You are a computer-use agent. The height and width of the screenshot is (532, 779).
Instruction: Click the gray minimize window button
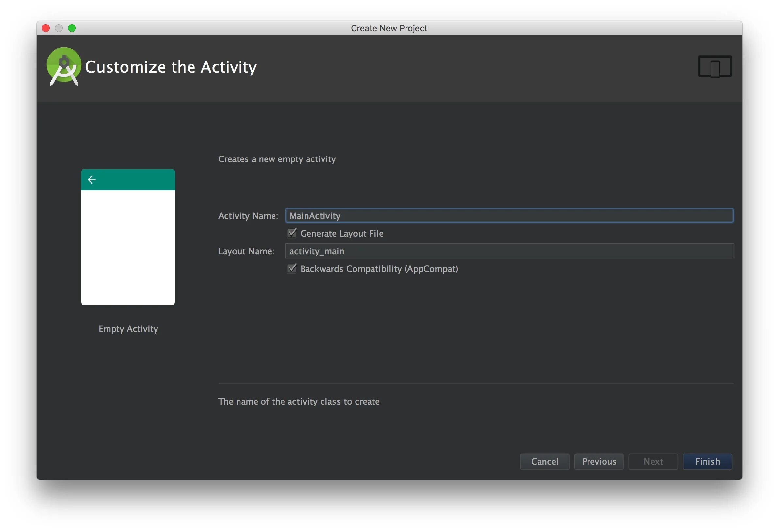point(59,28)
